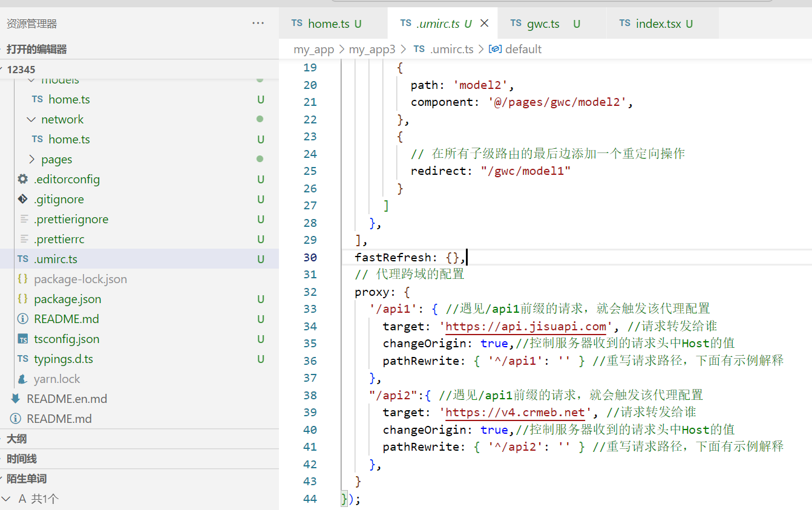Close the .umirc.ts editor tab
This screenshot has height=510, width=812.
(484, 24)
